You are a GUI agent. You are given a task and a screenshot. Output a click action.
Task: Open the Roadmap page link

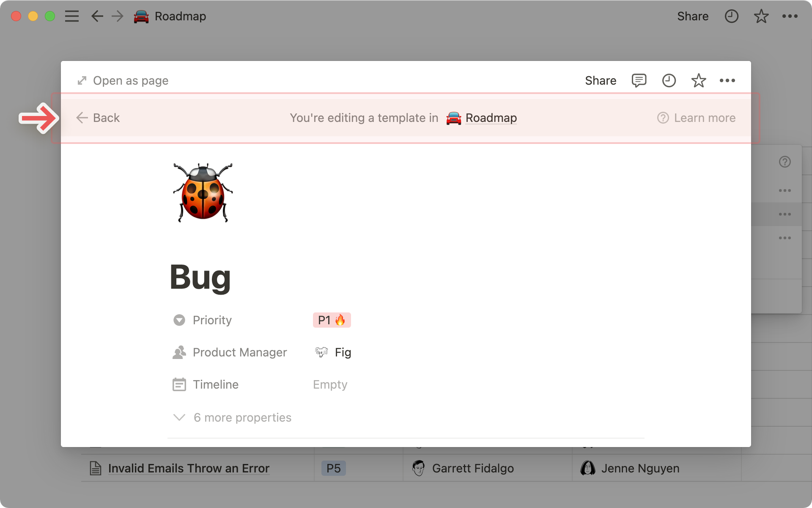[491, 118]
